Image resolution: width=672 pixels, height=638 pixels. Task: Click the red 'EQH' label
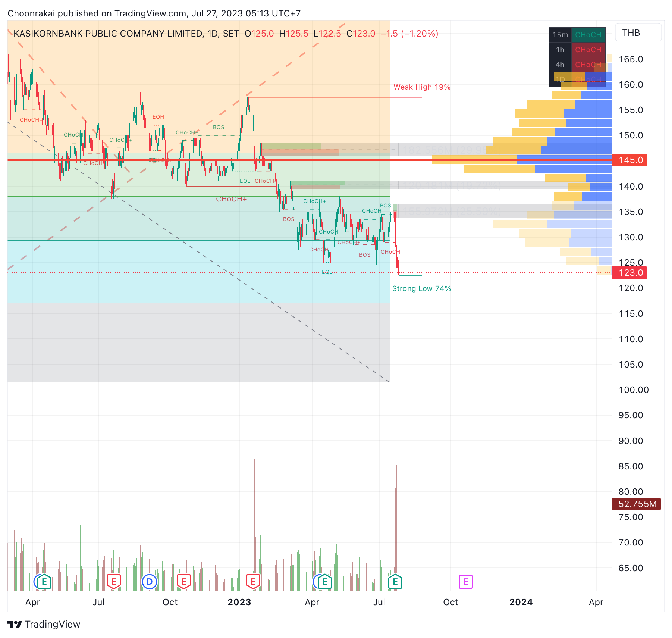[x=158, y=117]
